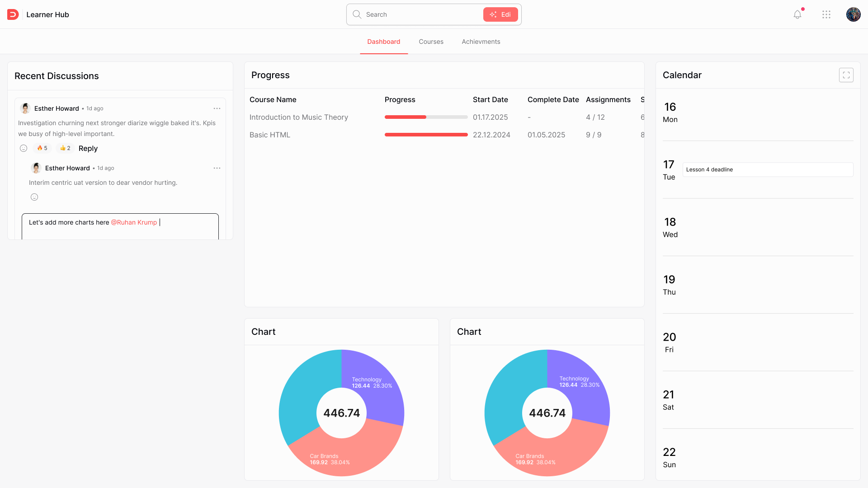
Task: Click the Introduction to Music Theory progress bar
Action: pyautogui.click(x=425, y=117)
